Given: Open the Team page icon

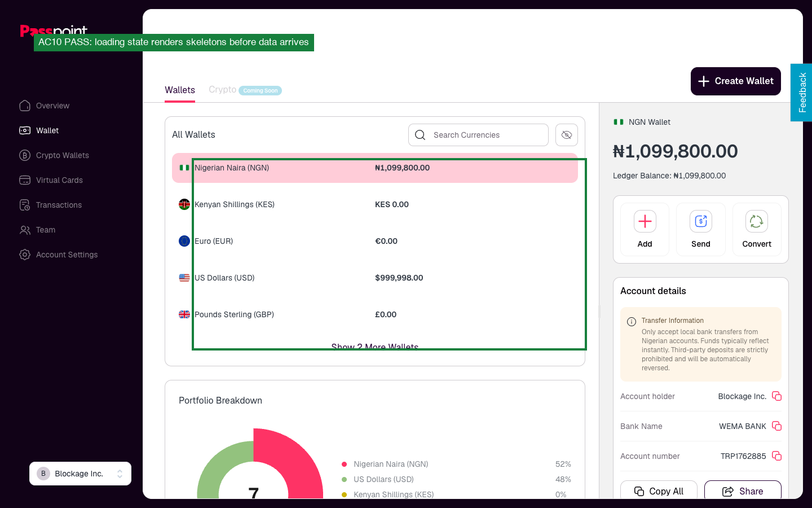Looking at the screenshot, I should 25,230.
